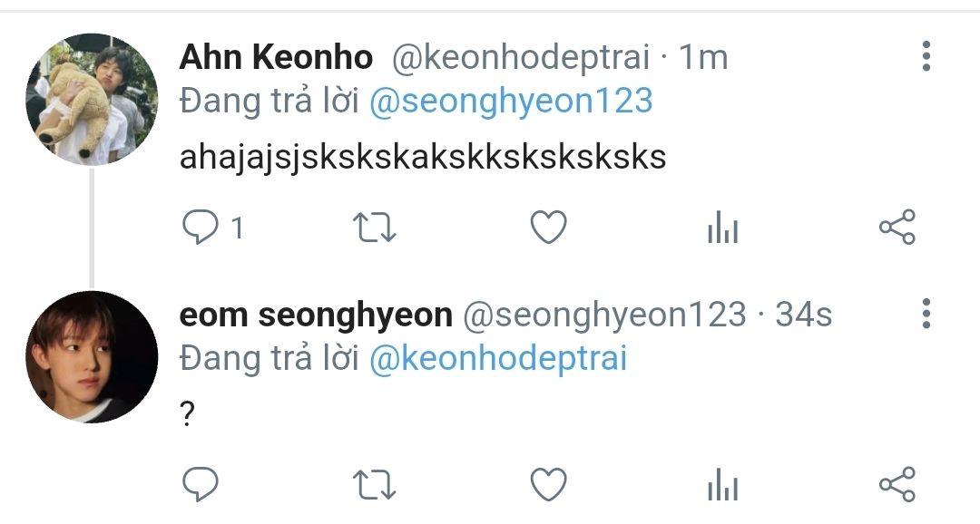
Task: Retweet eom seonghyeon's tweet
Action: coord(373,484)
